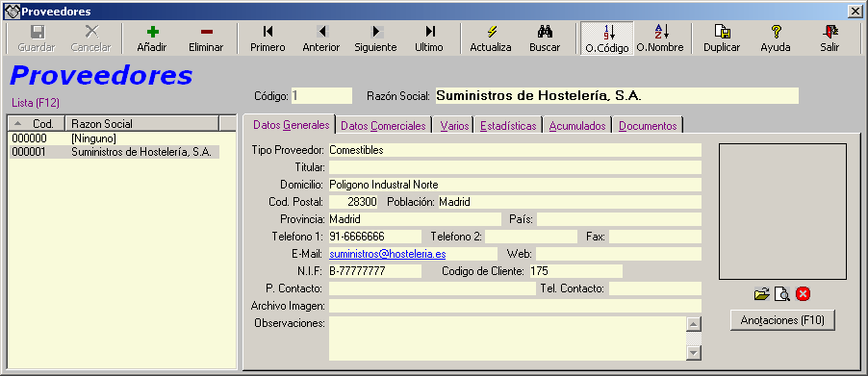This screenshot has width=868, height=376.
Task: Click the Archivo Imagen field
Action: click(515, 306)
